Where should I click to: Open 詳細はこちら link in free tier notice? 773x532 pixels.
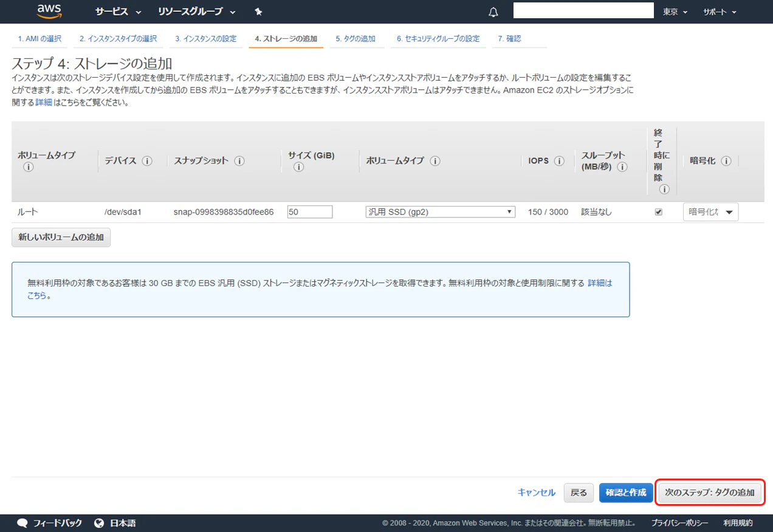tap(600, 283)
